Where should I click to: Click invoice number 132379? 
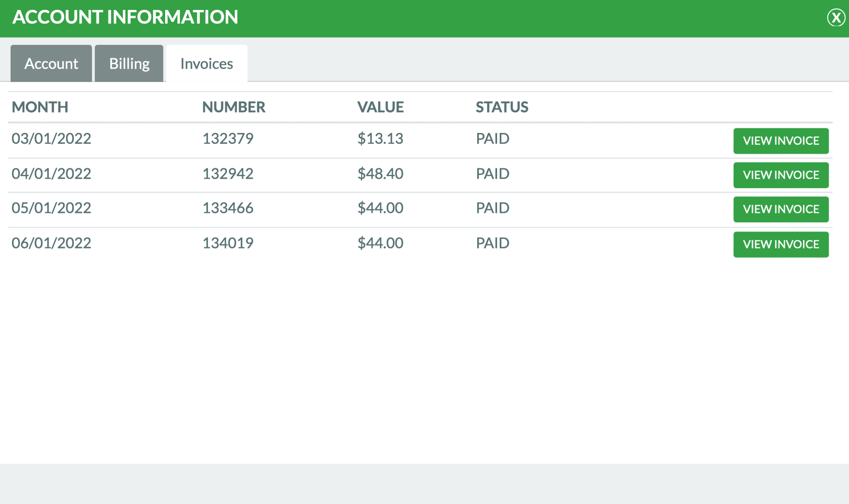(228, 139)
